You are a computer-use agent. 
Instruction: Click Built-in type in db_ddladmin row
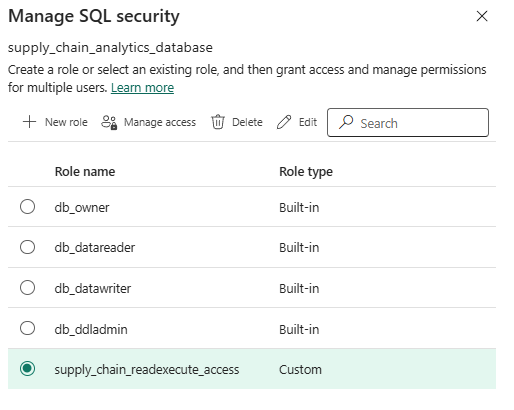tap(299, 330)
